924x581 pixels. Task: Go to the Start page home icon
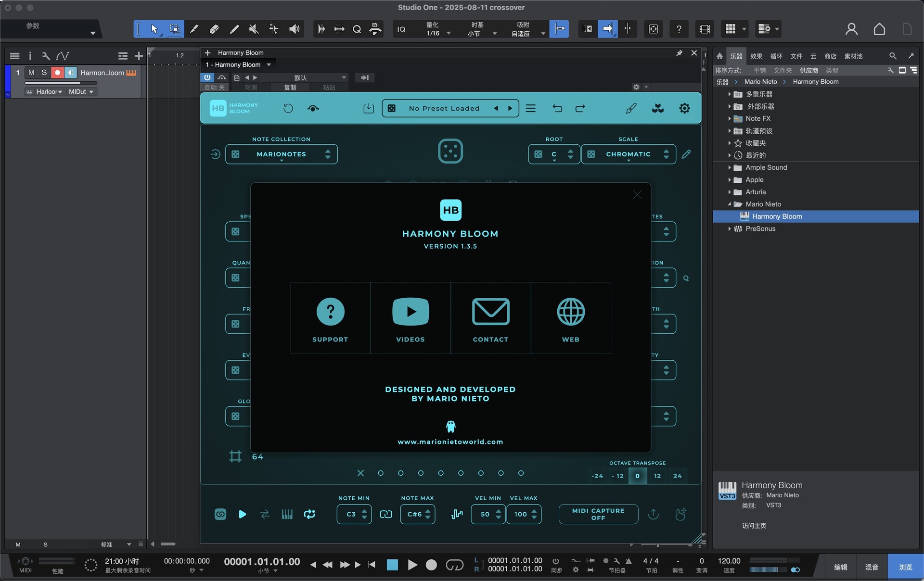(879, 29)
